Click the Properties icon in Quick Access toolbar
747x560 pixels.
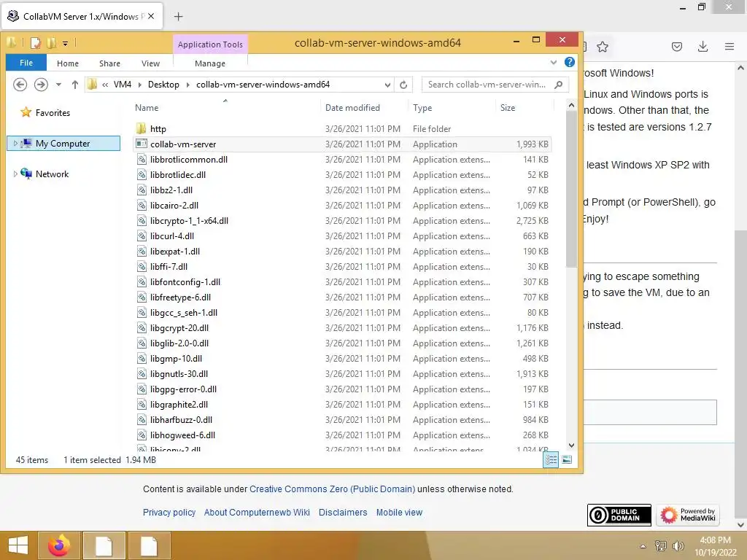[x=36, y=43]
